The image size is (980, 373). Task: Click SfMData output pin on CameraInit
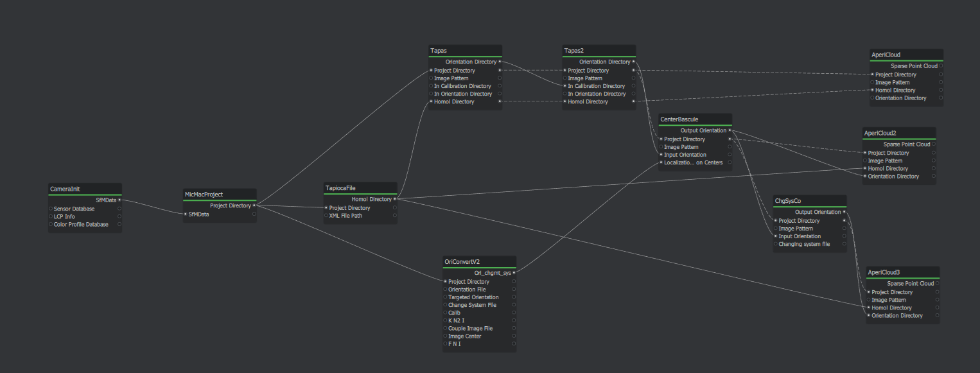pos(119,200)
